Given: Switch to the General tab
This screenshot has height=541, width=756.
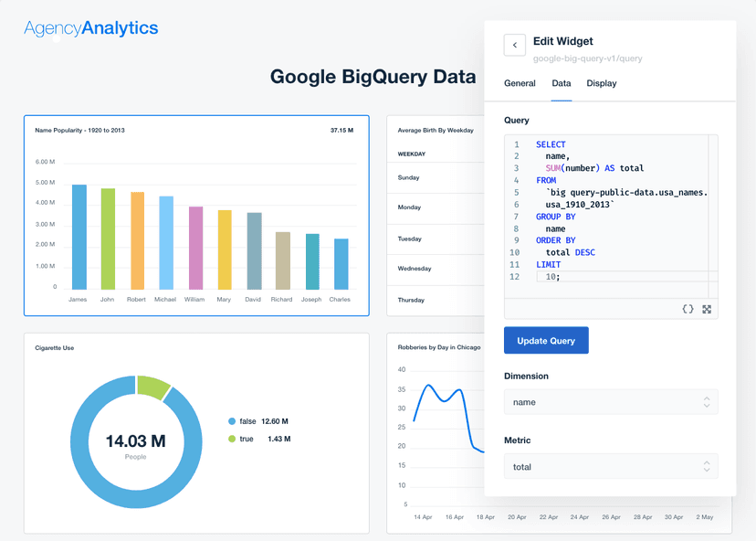Looking at the screenshot, I should 520,83.
